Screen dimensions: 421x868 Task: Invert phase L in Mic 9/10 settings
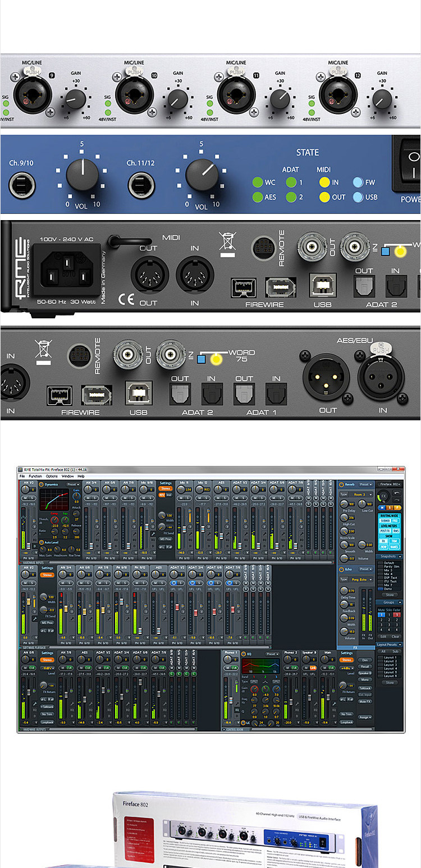coord(161,546)
